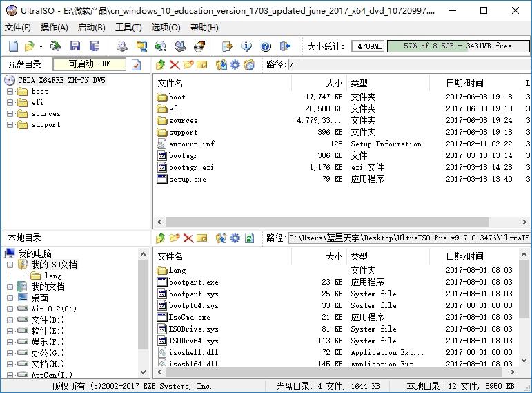Image resolution: width=532 pixels, height=393 pixels.
Task: Expand the sources folder in ISO tree
Action: tap(10, 114)
